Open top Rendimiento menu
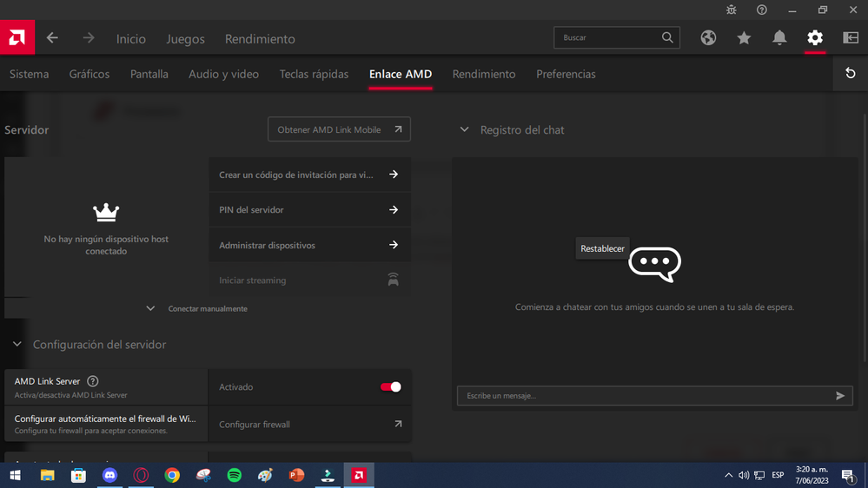 point(260,39)
